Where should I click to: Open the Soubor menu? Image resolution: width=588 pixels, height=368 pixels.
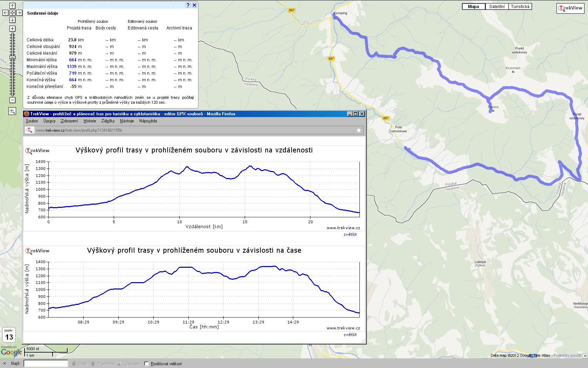click(32, 121)
